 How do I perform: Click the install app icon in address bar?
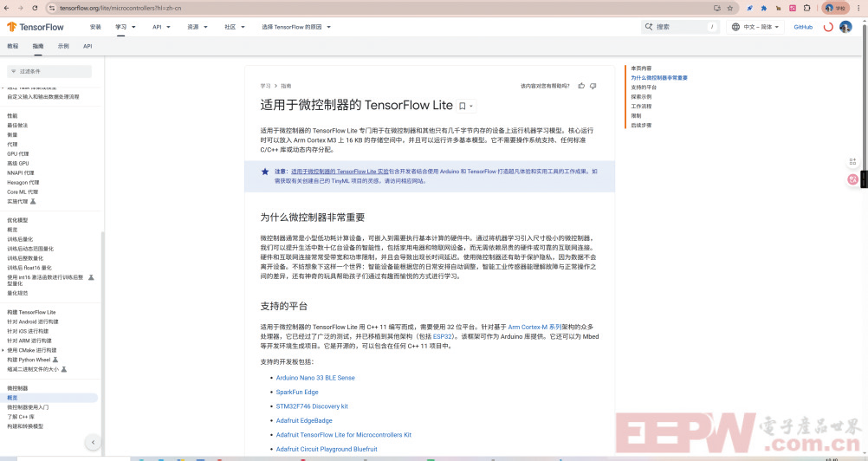717,8
